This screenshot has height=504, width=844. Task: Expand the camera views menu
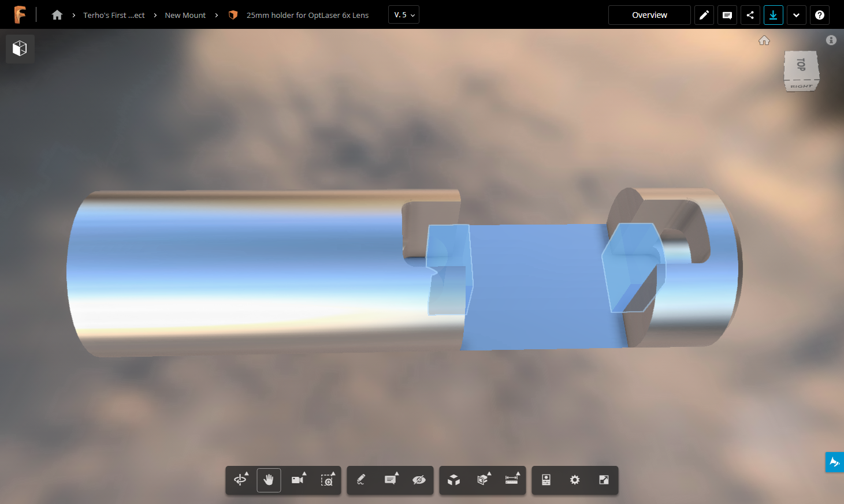(298, 480)
